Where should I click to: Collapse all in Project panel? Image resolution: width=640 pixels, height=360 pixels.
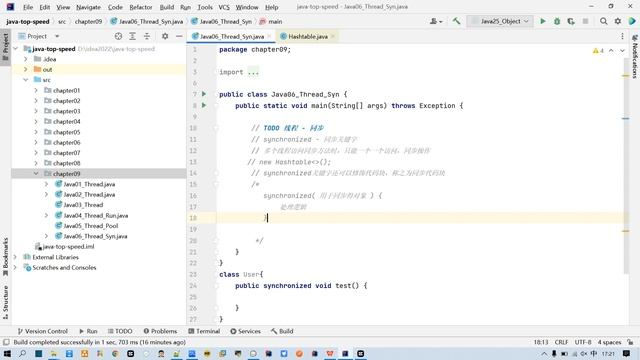147,36
